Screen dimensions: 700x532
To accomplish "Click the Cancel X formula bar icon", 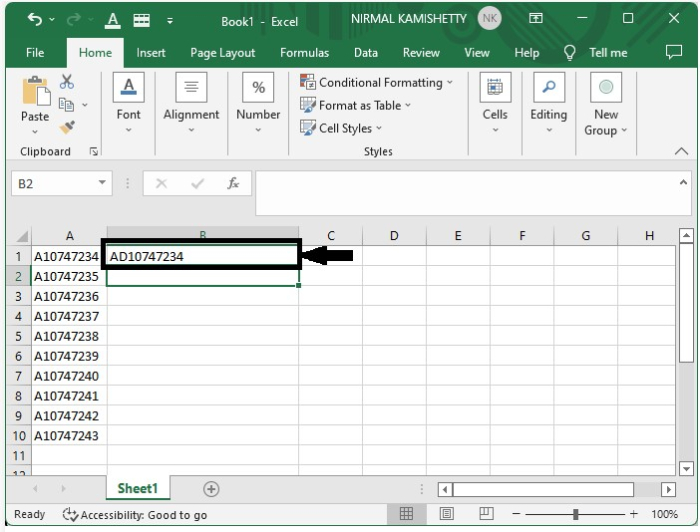I will (162, 183).
